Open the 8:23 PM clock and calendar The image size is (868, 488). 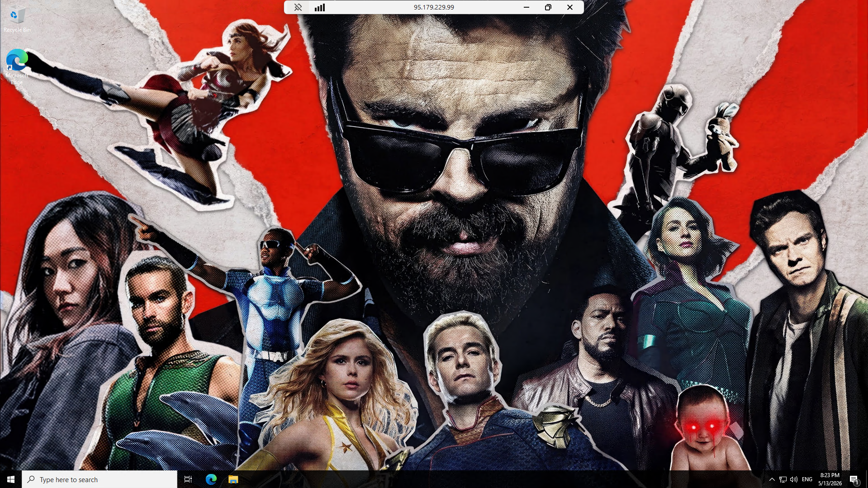click(830, 479)
